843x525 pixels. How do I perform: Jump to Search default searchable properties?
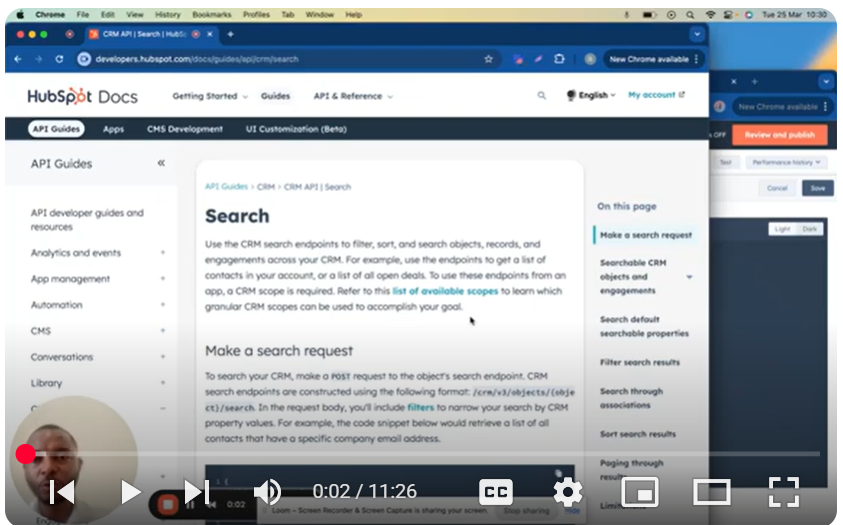[x=644, y=326]
